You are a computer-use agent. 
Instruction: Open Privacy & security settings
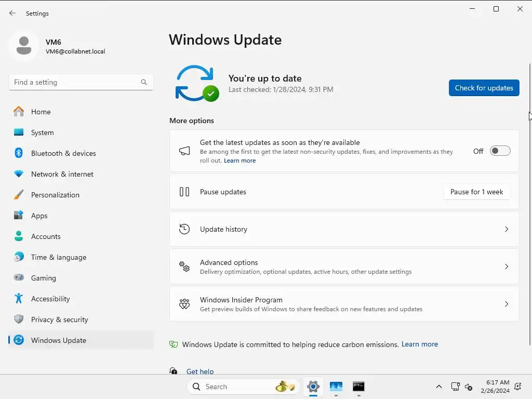[x=81, y=320]
